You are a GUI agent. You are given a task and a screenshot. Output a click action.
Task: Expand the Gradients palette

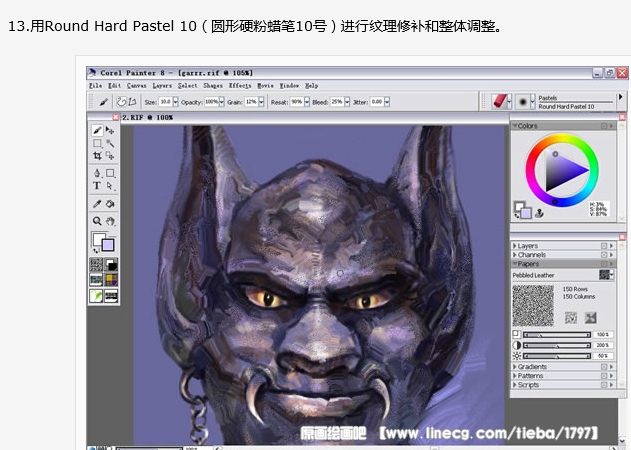point(515,367)
